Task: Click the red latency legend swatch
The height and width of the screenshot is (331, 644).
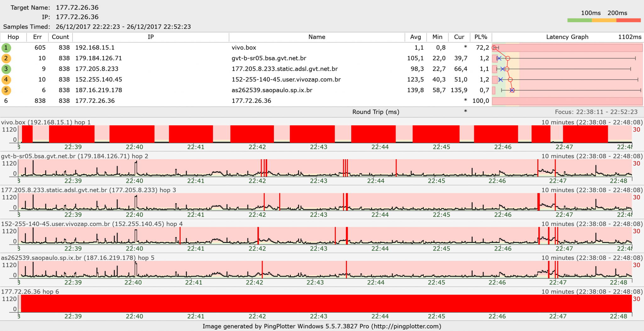Action: click(x=629, y=20)
